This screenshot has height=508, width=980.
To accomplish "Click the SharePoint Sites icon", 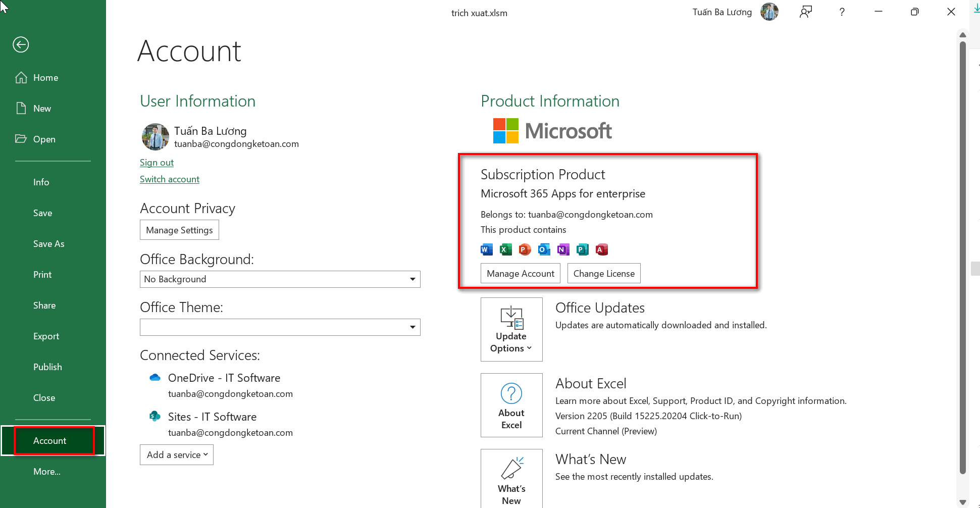I will click(x=155, y=416).
